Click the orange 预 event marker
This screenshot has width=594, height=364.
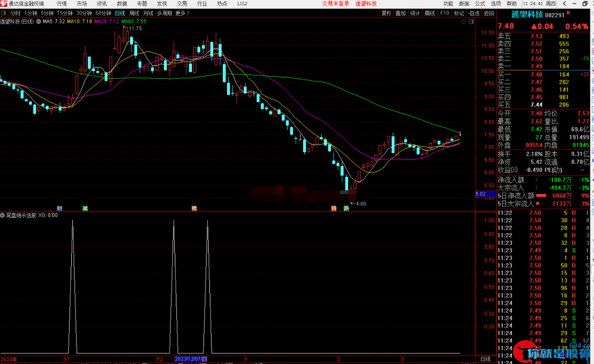(x=334, y=208)
